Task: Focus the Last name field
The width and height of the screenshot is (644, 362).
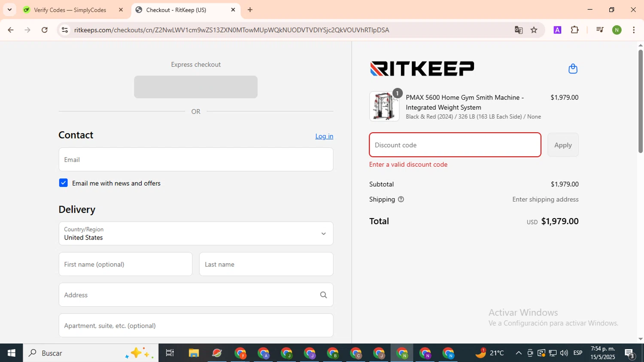Action: (266, 264)
